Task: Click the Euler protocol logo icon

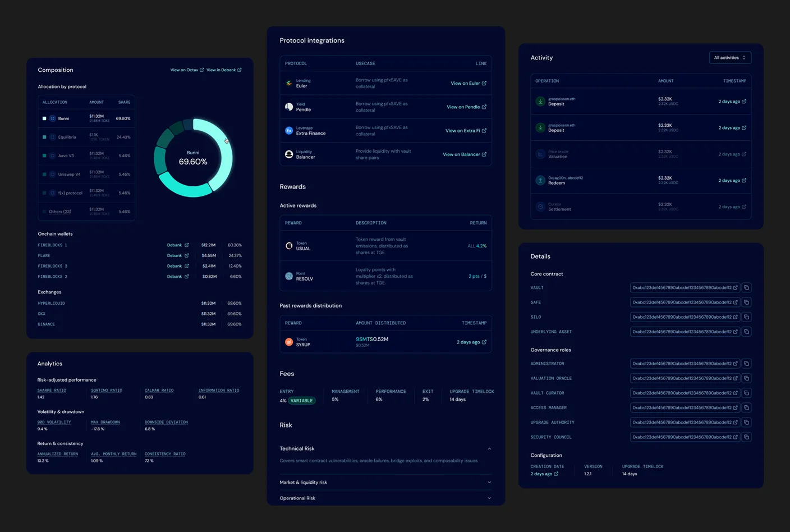Action: click(289, 83)
